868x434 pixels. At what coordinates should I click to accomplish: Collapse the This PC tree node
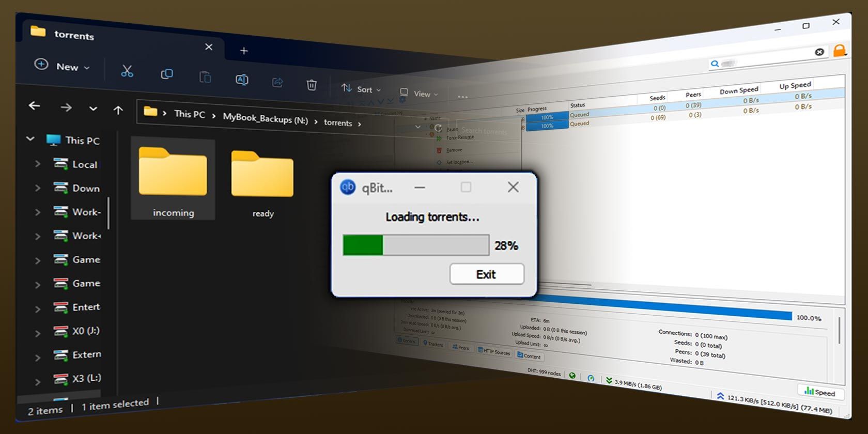coord(30,138)
